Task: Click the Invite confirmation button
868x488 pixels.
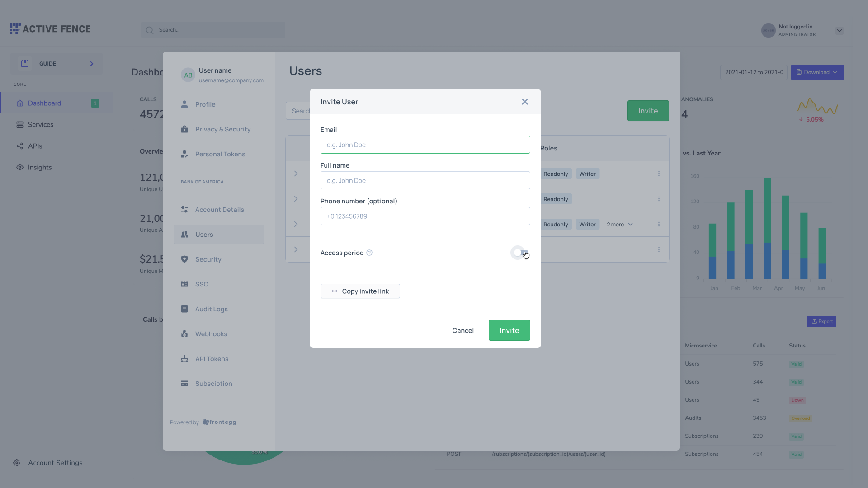Action: [509, 330]
